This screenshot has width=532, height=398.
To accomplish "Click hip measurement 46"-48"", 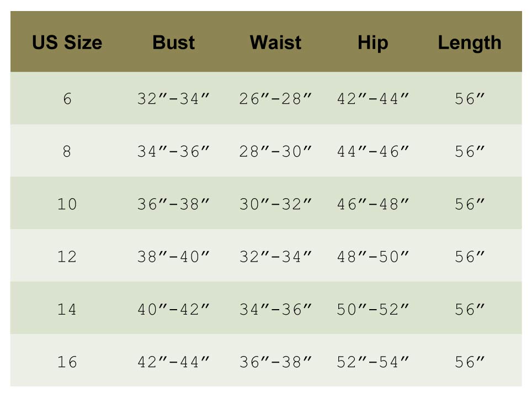I will [373, 204].
